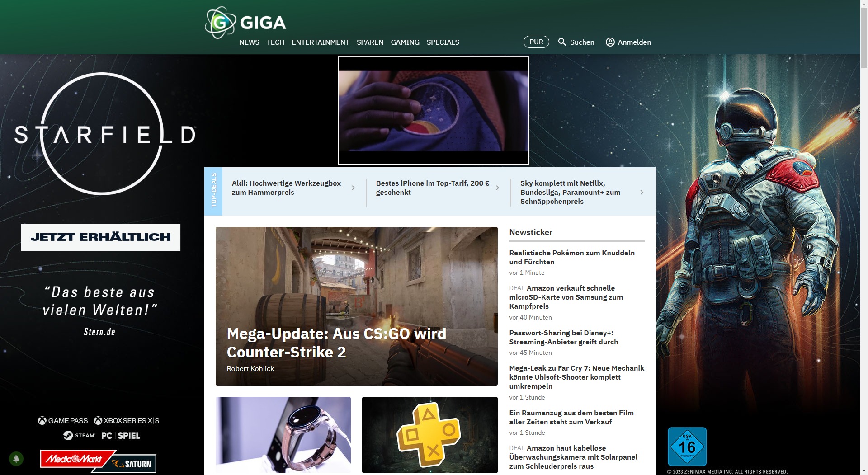Open the SPAREN menu

[370, 42]
